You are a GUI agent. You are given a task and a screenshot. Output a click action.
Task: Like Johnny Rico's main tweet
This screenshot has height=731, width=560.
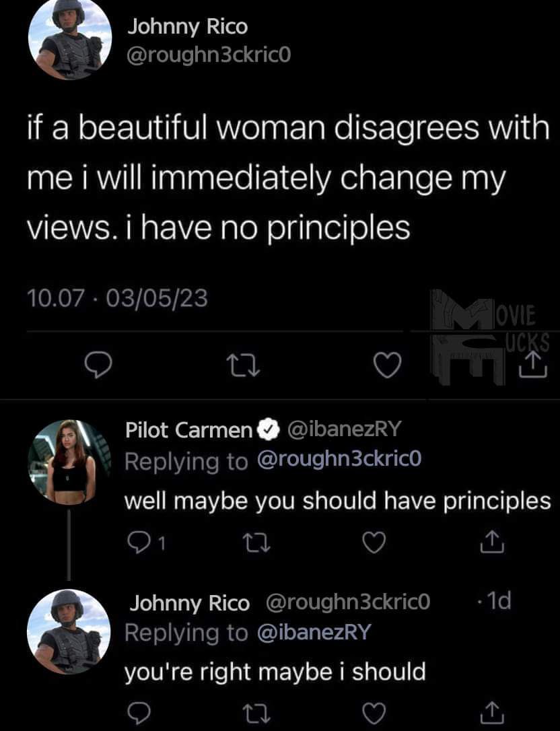tap(387, 365)
